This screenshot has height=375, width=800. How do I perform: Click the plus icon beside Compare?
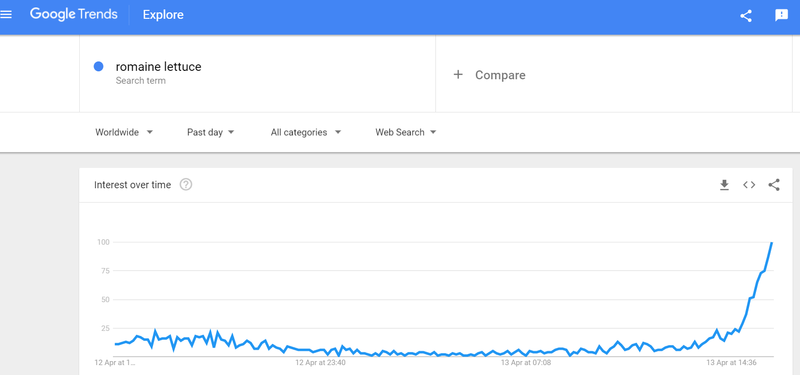(458, 75)
